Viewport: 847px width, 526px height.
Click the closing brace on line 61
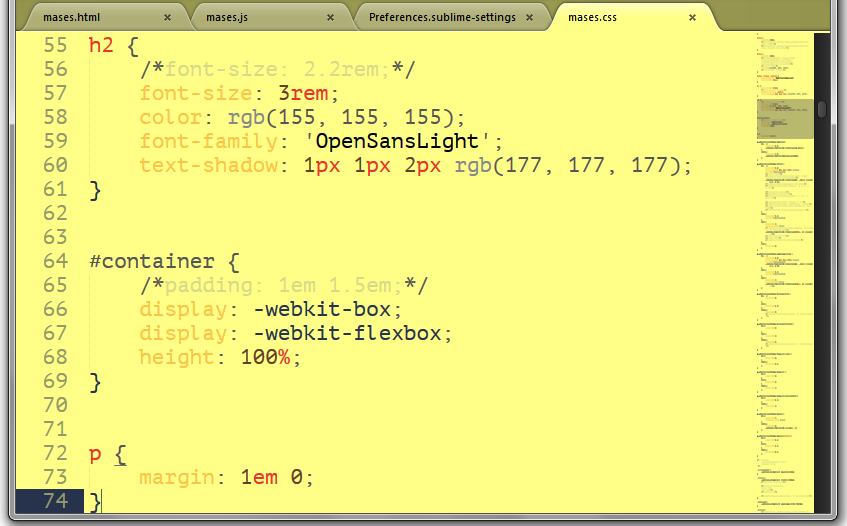point(95,190)
